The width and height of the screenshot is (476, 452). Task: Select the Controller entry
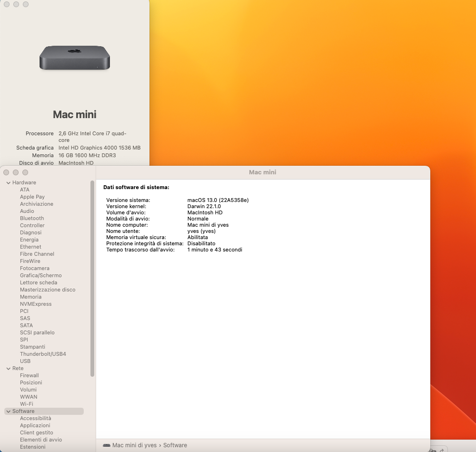click(32, 225)
